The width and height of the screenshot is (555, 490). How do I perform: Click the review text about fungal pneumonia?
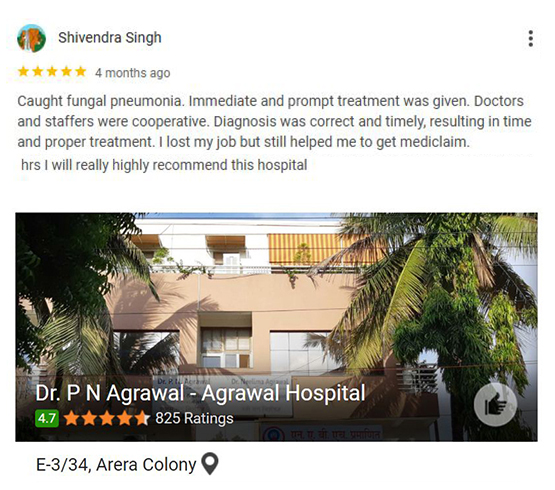point(274,121)
